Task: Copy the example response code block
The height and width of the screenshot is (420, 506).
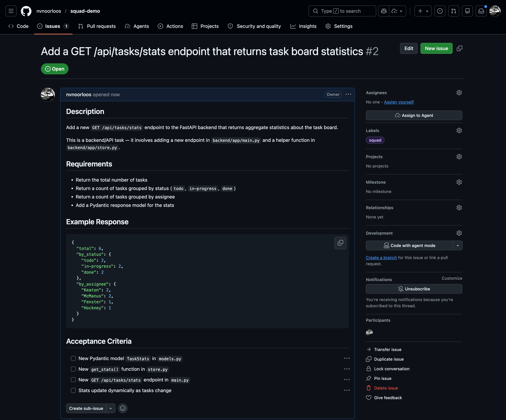Action: point(340,243)
